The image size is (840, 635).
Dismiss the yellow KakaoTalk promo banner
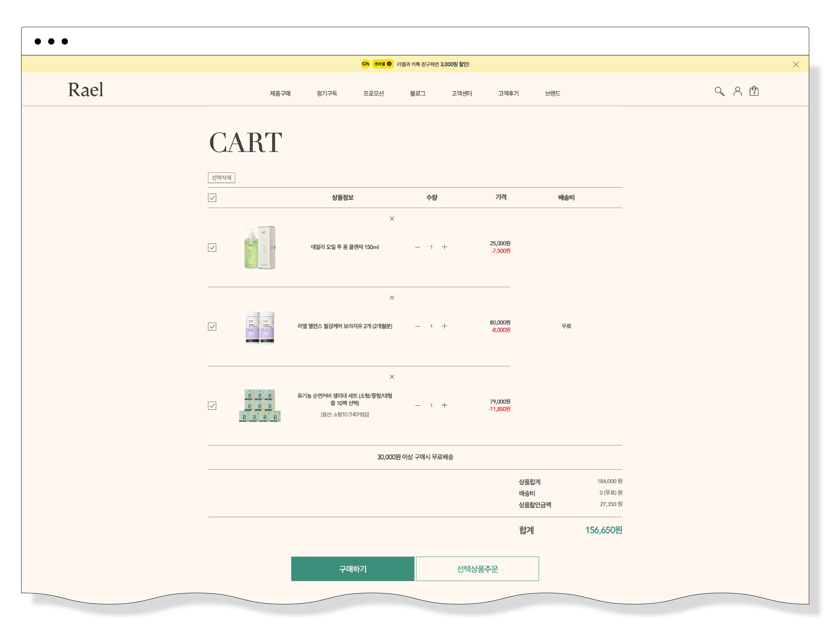(x=796, y=64)
